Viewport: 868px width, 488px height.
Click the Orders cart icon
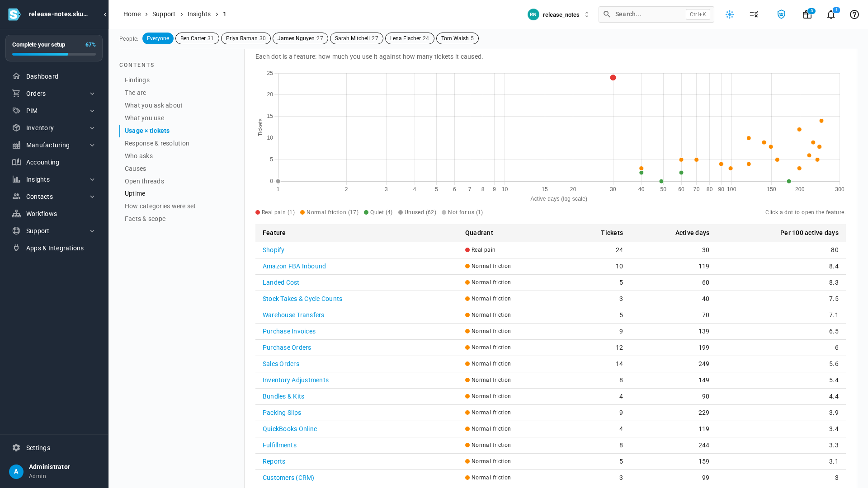click(x=16, y=94)
